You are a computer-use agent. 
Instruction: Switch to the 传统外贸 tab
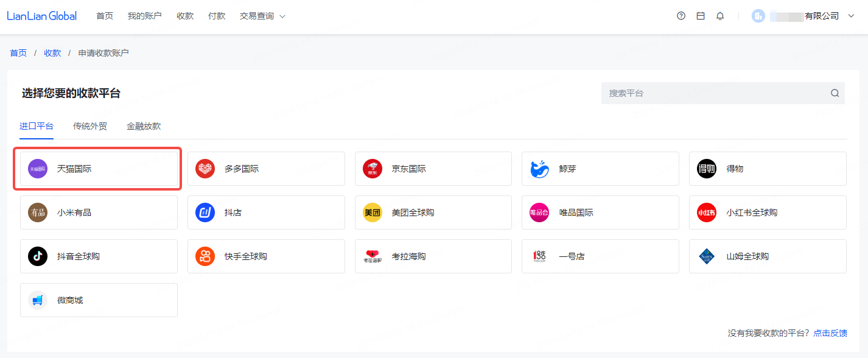coord(90,126)
